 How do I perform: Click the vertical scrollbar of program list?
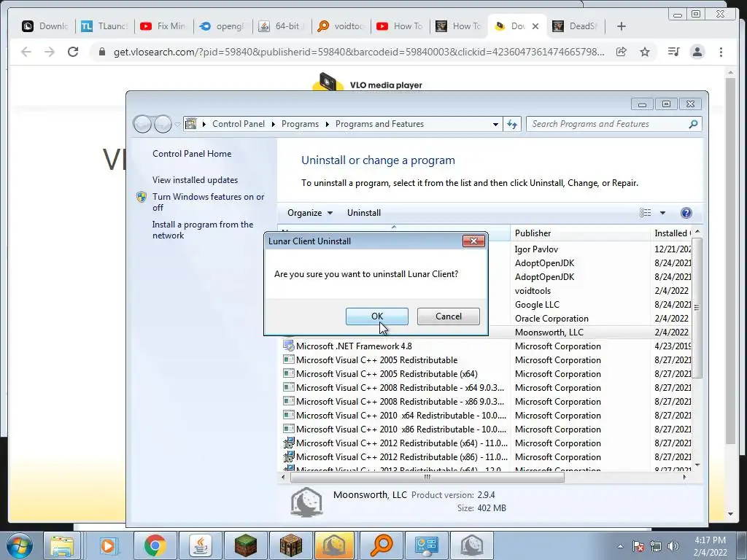[697, 308]
